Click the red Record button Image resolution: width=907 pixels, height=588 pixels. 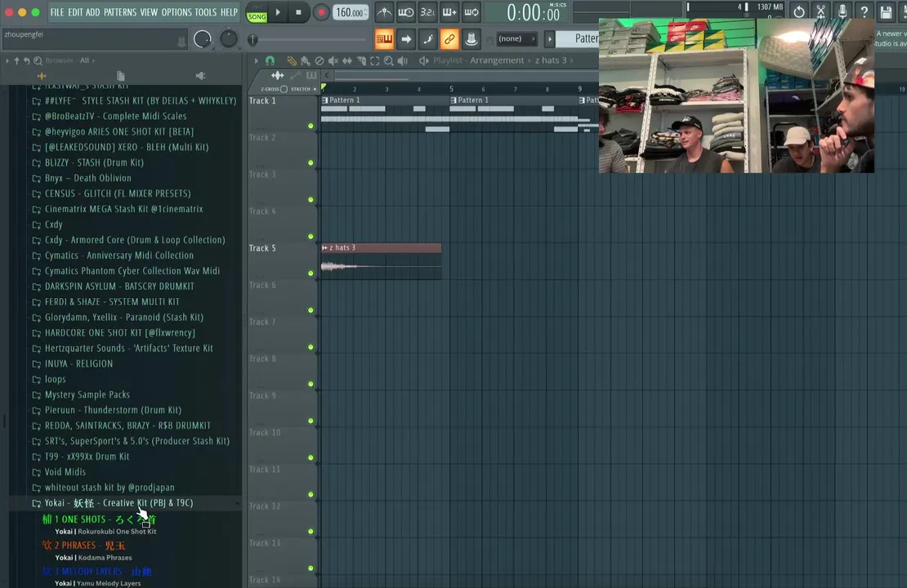click(321, 12)
